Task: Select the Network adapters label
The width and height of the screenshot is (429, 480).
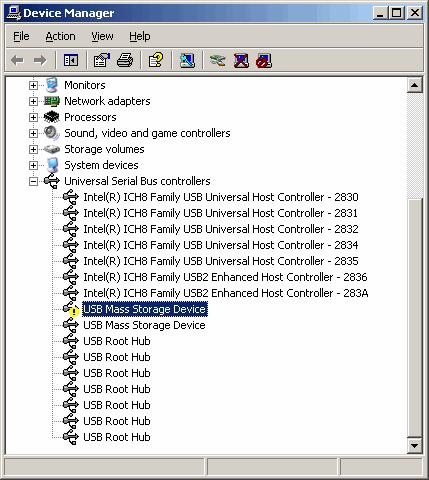Action: (x=107, y=101)
